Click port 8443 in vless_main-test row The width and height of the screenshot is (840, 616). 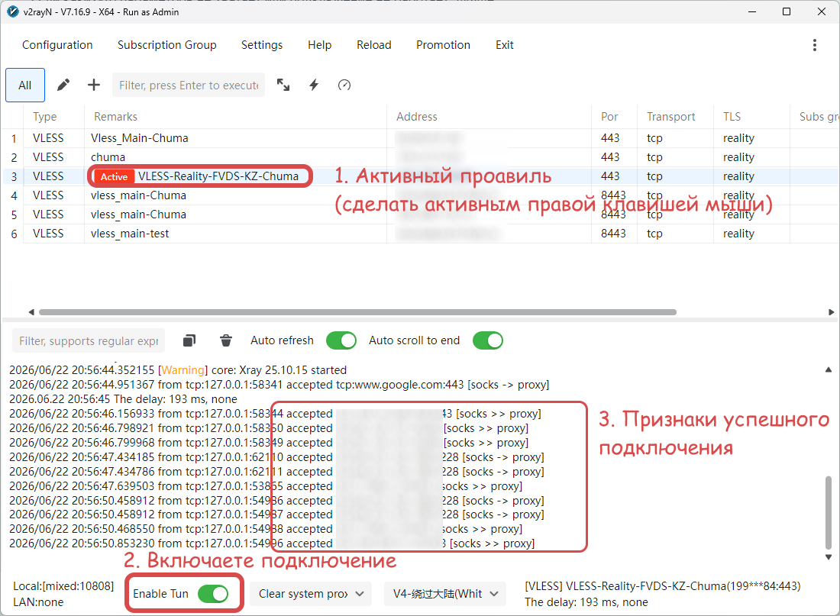click(613, 234)
